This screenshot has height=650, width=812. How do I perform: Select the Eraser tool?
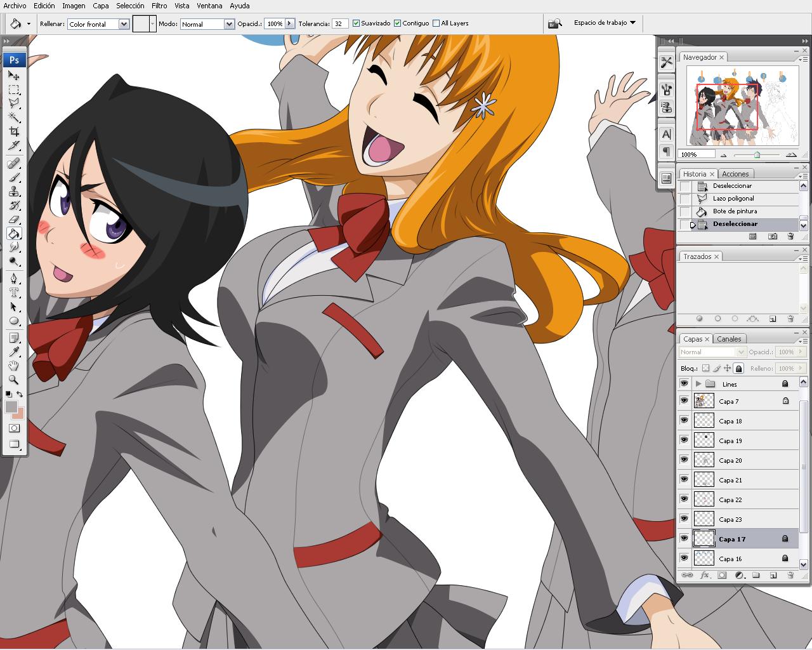click(14, 220)
